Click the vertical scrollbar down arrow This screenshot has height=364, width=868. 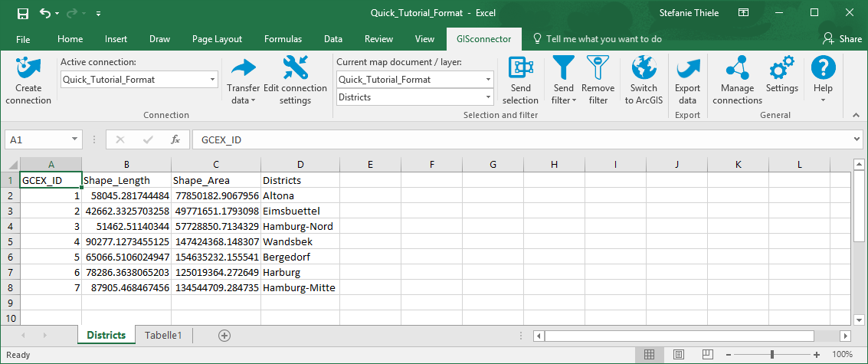click(x=859, y=320)
